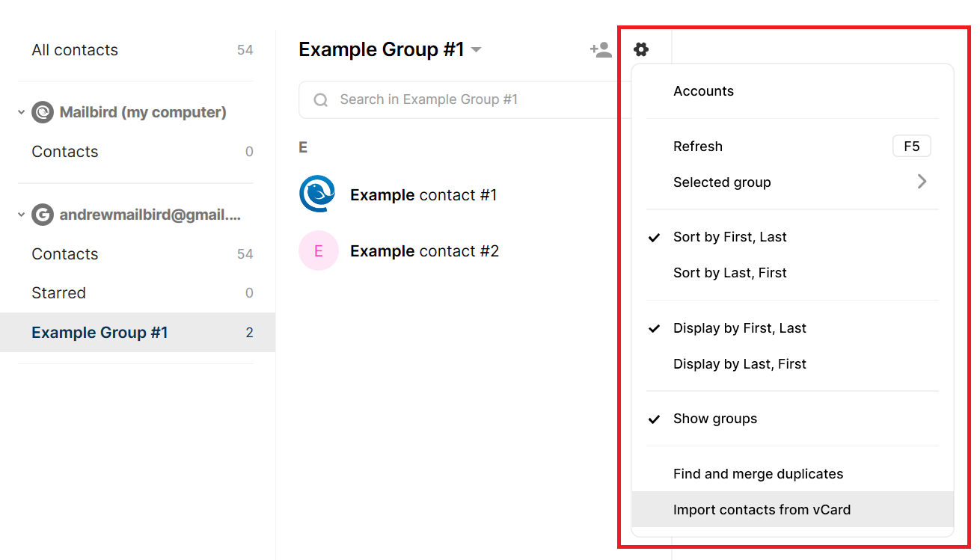Enable Sort by Last, First

729,272
